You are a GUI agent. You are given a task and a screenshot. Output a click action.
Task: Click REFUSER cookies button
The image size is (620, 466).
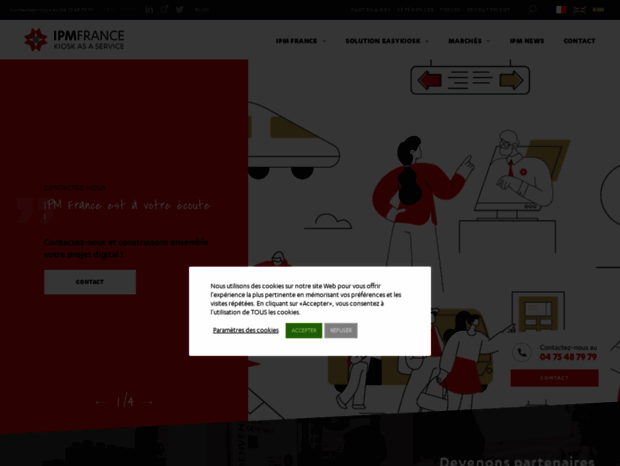[341, 330]
